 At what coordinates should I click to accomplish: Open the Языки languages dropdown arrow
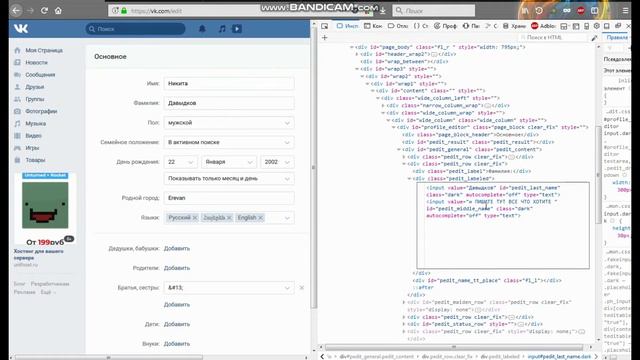[x=287, y=218]
